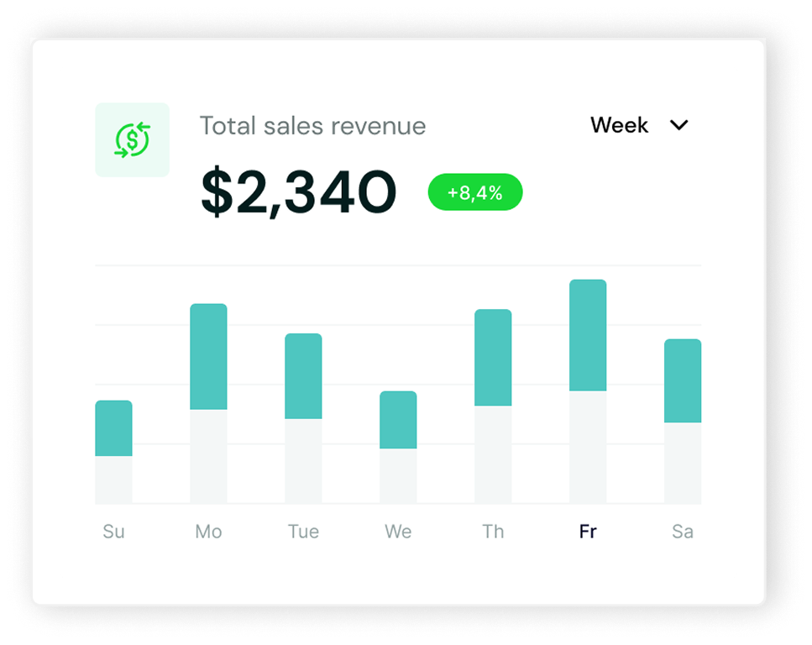Open the Week period dropdown
This screenshot has height=645, width=812.
pyautogui.click(x=620, y=125)
